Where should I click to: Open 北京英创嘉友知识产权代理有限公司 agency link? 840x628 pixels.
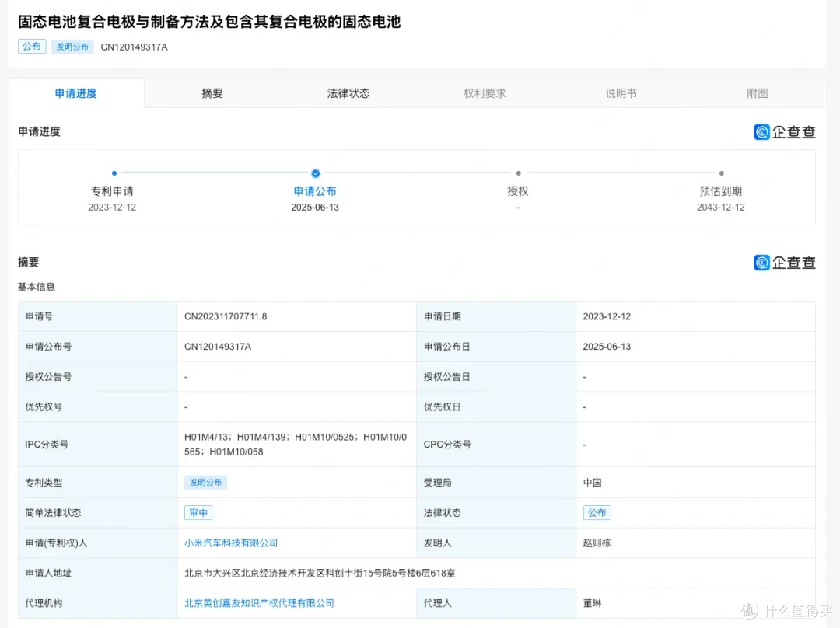coord(259,603)
